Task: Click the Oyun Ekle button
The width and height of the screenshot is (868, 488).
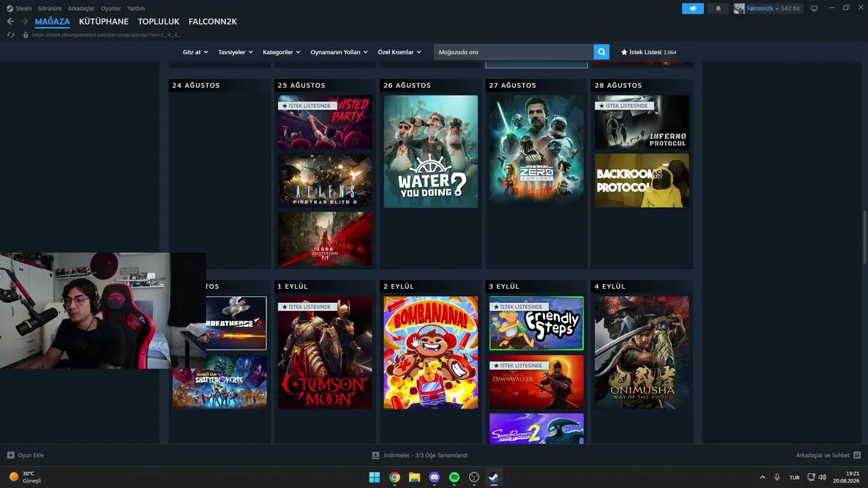Action: pyautogui.click(x=25, y=455)
